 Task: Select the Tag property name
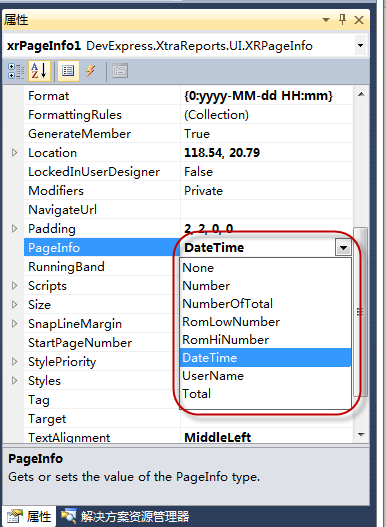pos(39,400)
